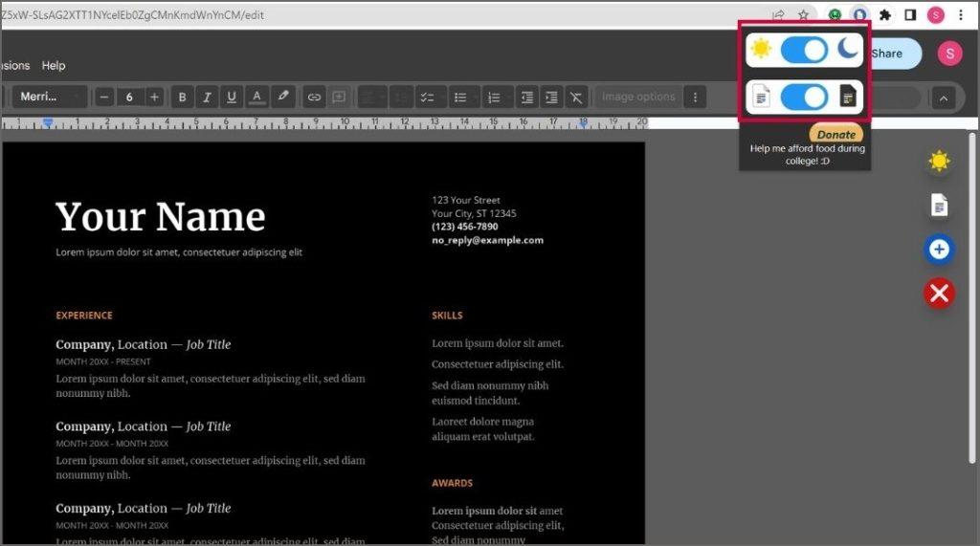Click the (123) 456-7890 phone number

pyautogui.click(x=465, y=227)
